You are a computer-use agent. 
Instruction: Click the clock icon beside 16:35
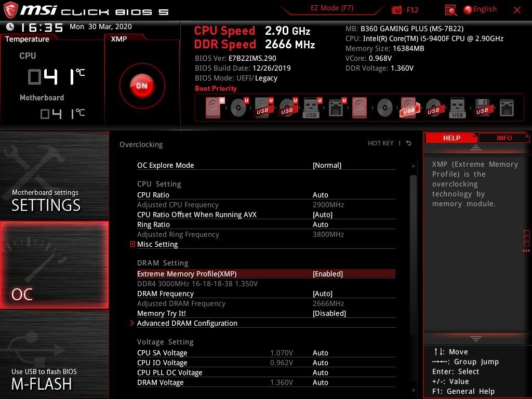point(10,27)
